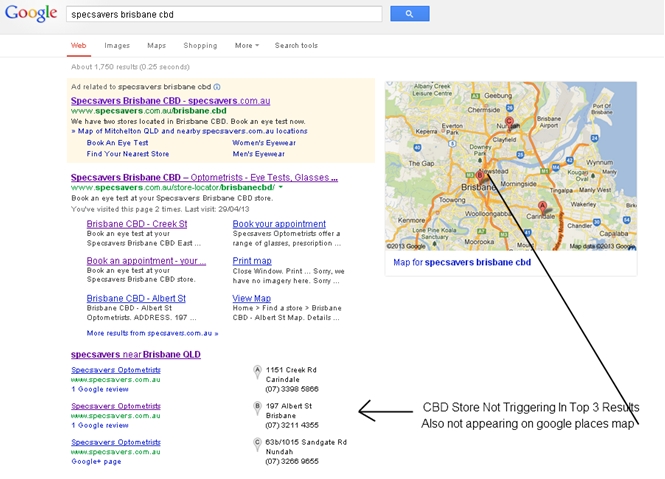This screenshot has width=665, height=479.
Task: Click the 'Chermside' label on the Brisbane map
Action: 483,110
